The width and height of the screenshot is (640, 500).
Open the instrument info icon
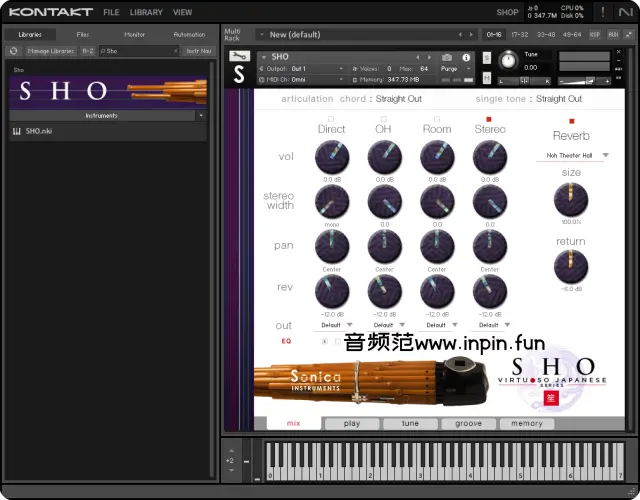pos(466,57)
